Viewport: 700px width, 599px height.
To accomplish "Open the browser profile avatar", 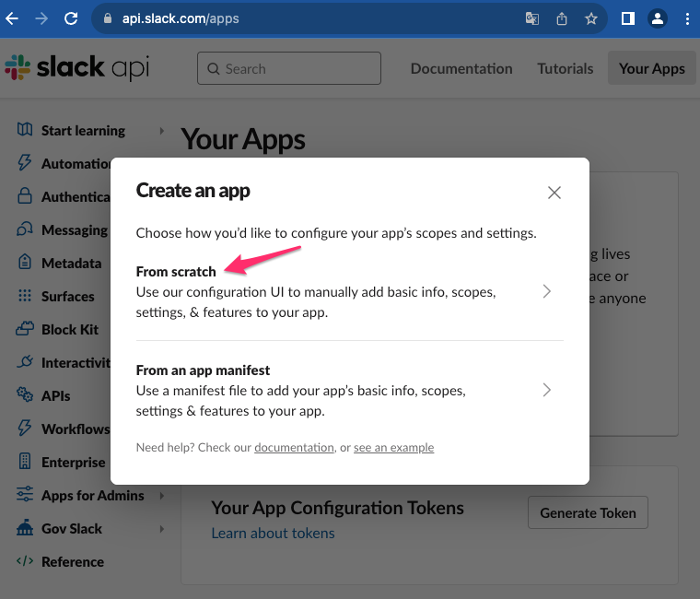I will click(658, 18).
